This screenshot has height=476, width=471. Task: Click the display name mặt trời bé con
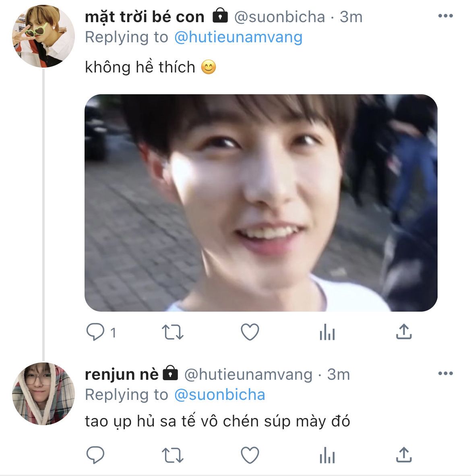(x=145, y=17)
